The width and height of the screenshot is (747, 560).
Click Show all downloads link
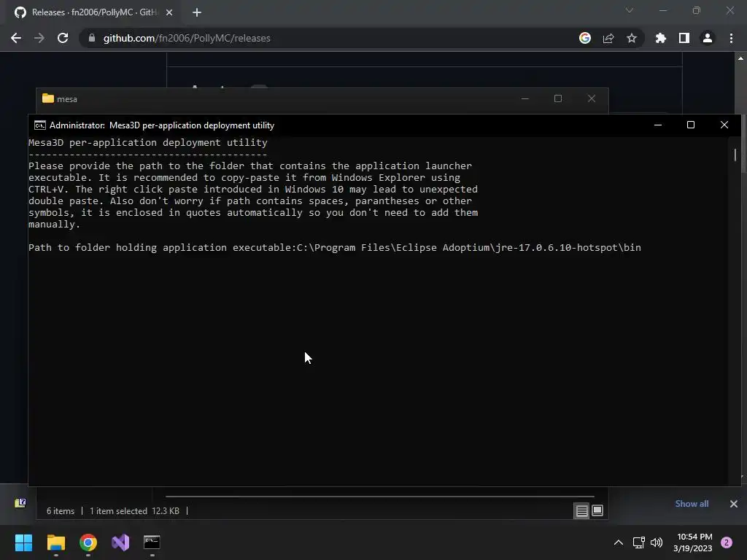[692, 504]
